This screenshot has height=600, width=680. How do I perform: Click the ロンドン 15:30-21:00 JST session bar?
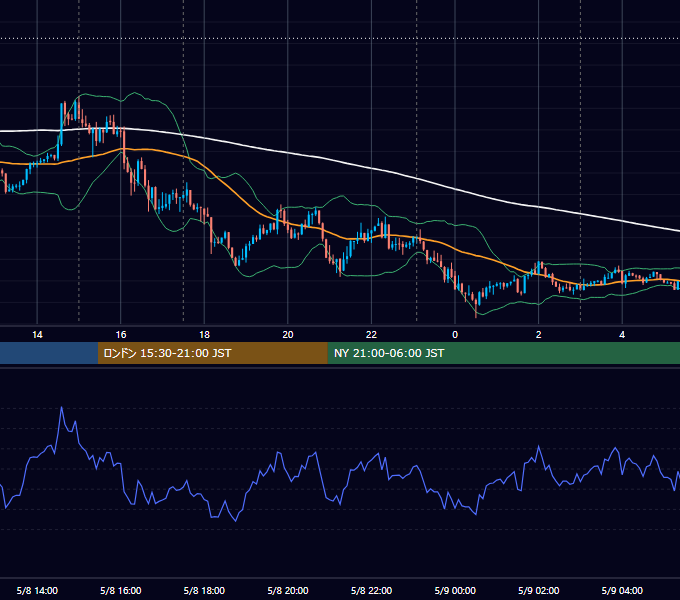coord(212,353)
